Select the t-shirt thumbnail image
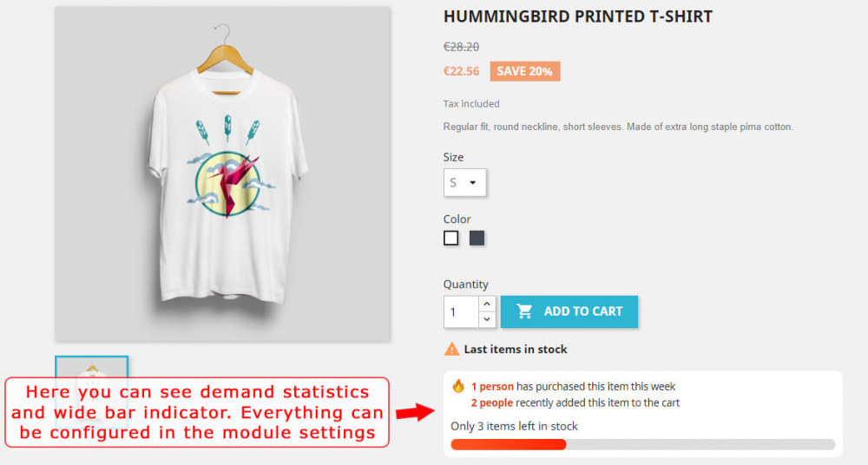The width and height of the screenshot is (868, 465). 92,367
